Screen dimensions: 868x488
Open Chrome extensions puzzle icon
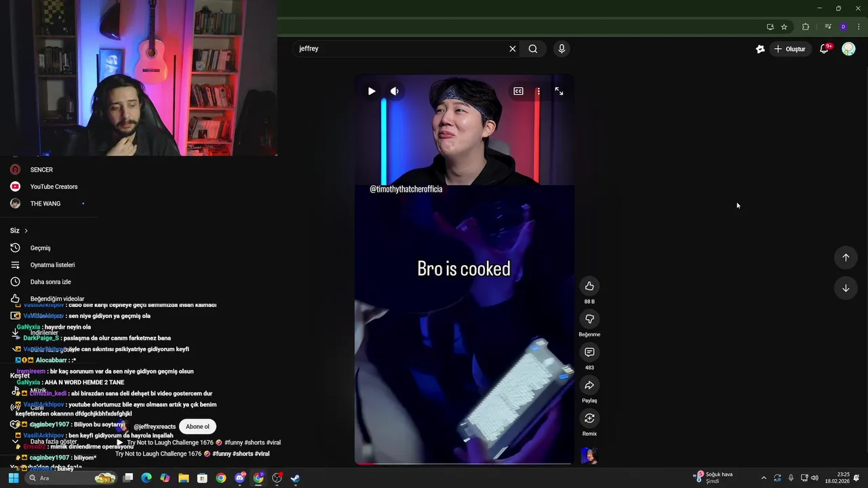806,27
